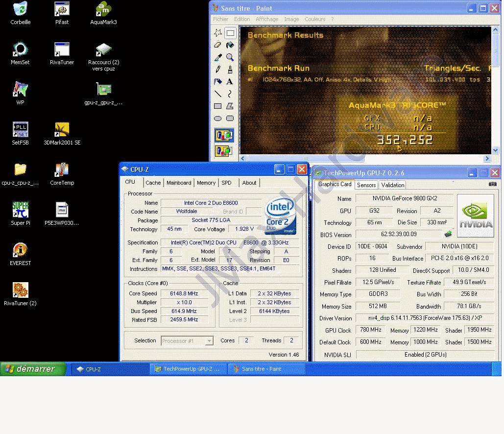504x434 pixels.
Task: Open the ? help menu in Paint
Action: 333,19
